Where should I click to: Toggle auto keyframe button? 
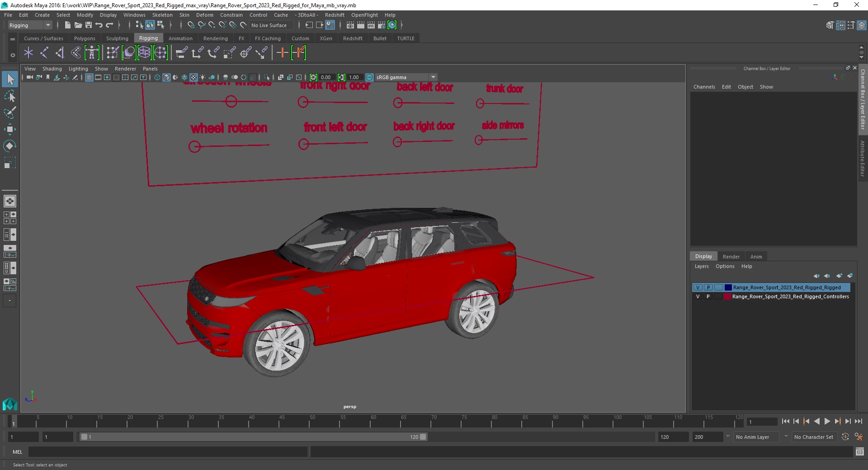point(845,437)
